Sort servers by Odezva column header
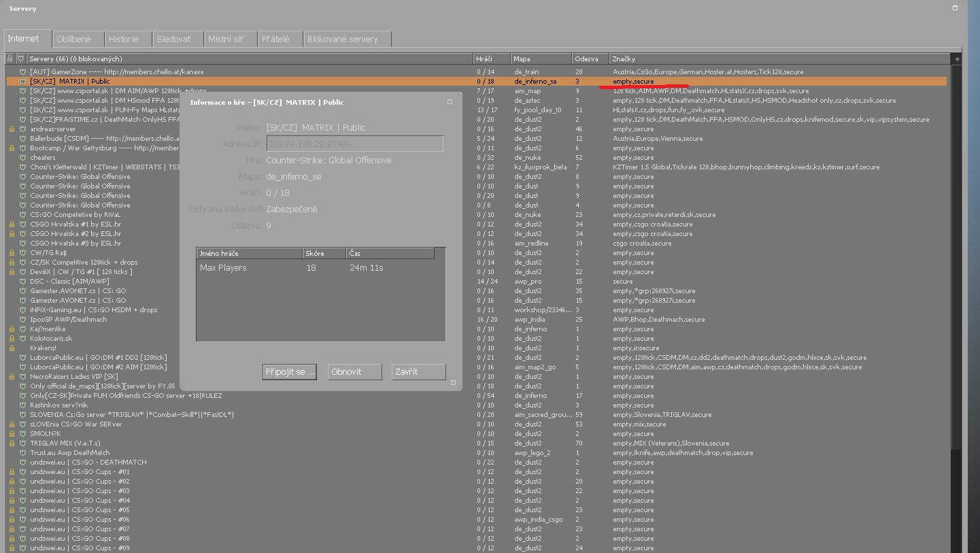Screen dimensions: 980x553 click(590, 58)
